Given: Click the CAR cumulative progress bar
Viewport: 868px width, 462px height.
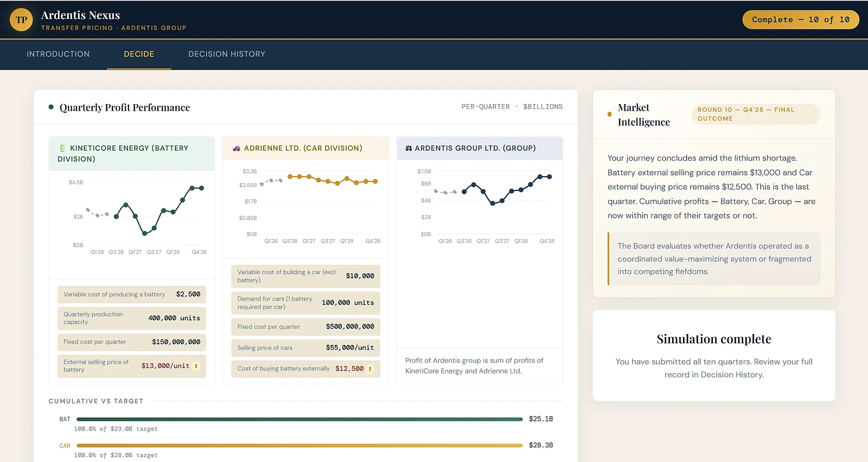Looking at the screenshot, I should (299, 446).
